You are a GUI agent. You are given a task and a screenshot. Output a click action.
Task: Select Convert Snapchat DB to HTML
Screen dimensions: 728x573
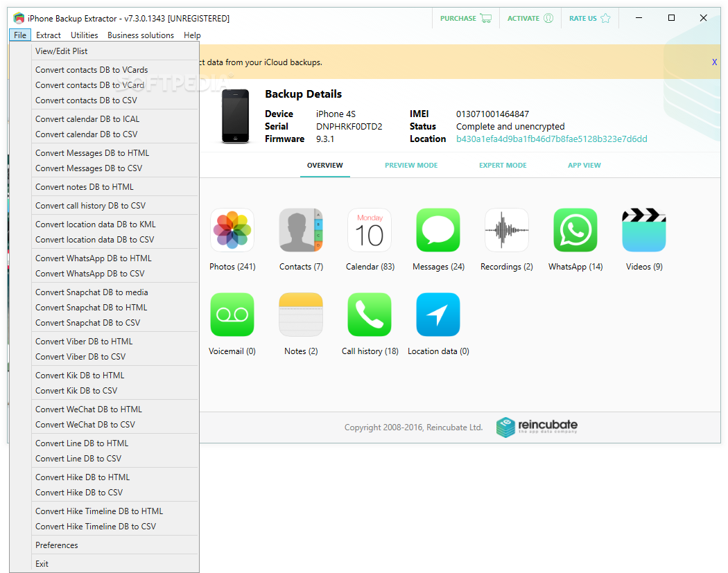tap(115, 307)
